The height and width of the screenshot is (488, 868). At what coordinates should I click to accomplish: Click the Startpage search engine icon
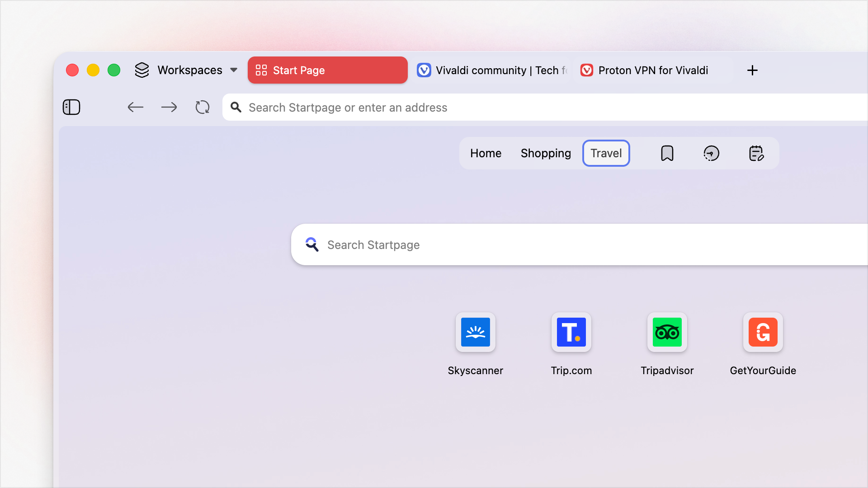pyautogui.click(x=312, y=244)
